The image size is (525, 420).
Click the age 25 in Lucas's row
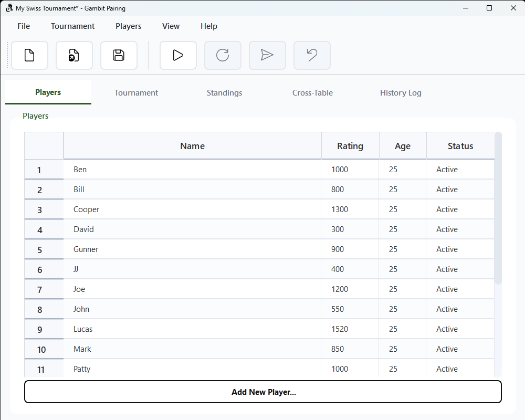tap(393, 329)
